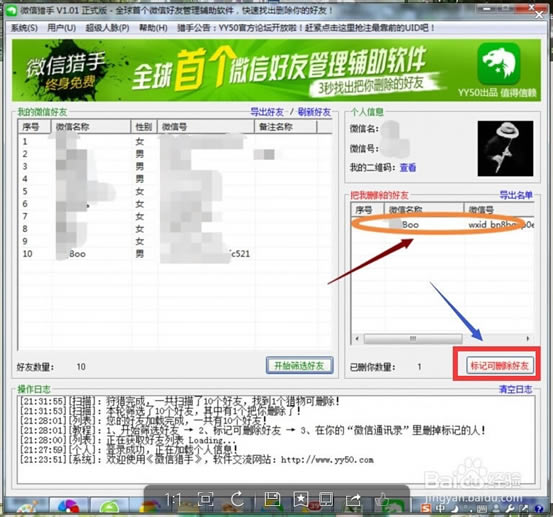Select the deleted friend Boo entry
This screenshot has height=517, width=553.
pos(443,225)
